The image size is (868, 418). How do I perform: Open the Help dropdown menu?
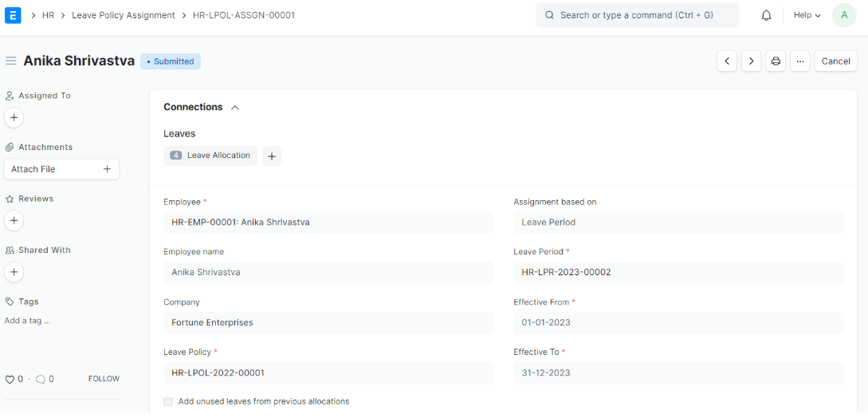(x=807, y=15)
